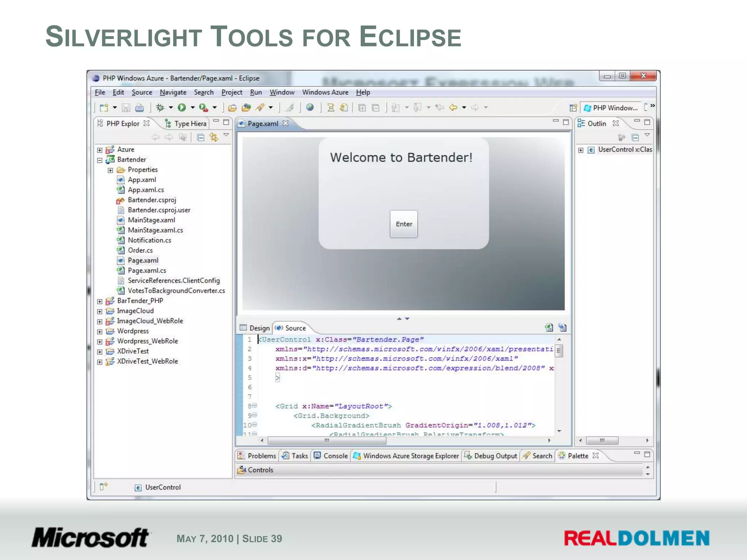Click the Open Perspective icon
The height and width of the screenshot is (560, 747).
pos(573,108)
